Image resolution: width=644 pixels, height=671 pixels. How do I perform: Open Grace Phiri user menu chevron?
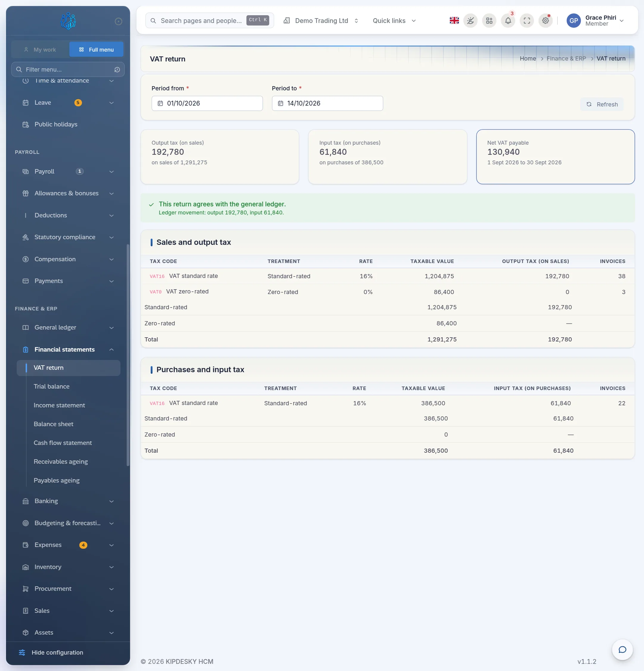tap(621, 21)
